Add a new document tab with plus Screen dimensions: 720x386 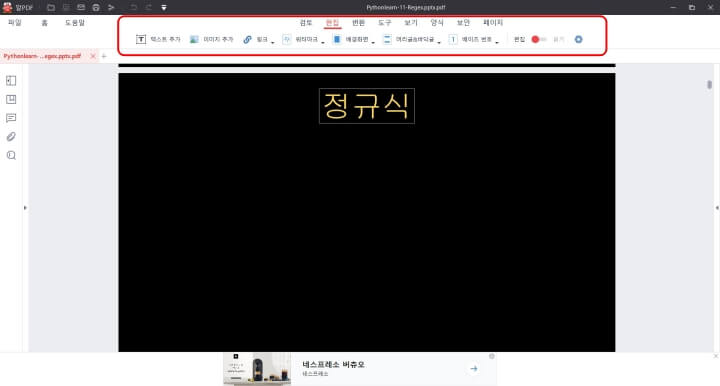(104, 56)
